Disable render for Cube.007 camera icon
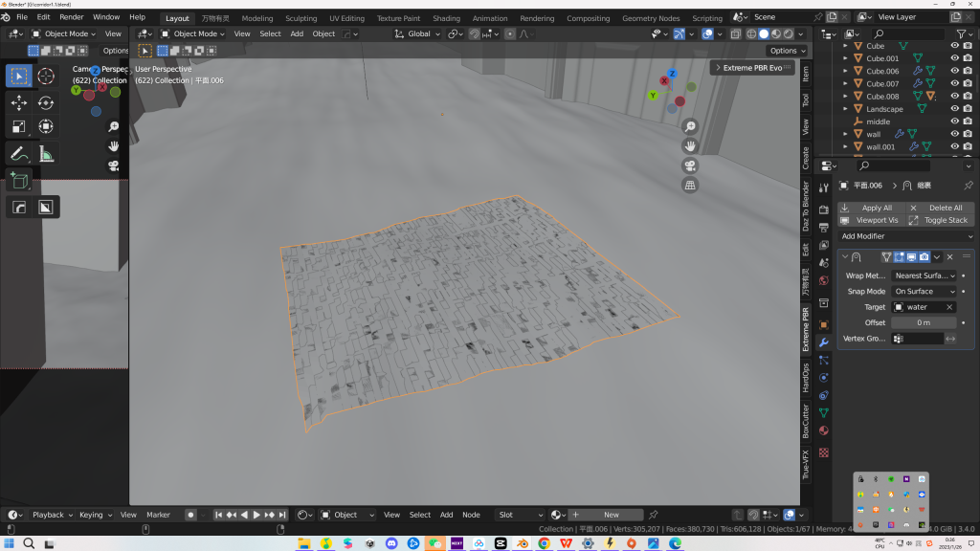Screen dimensions: 980x551 point(968,83)
